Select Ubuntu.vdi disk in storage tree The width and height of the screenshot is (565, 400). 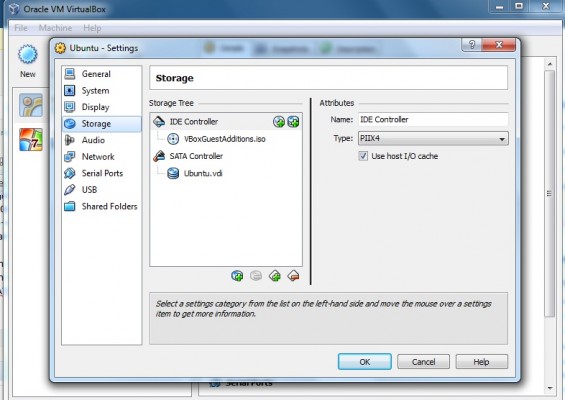click(x=203, y=173)
